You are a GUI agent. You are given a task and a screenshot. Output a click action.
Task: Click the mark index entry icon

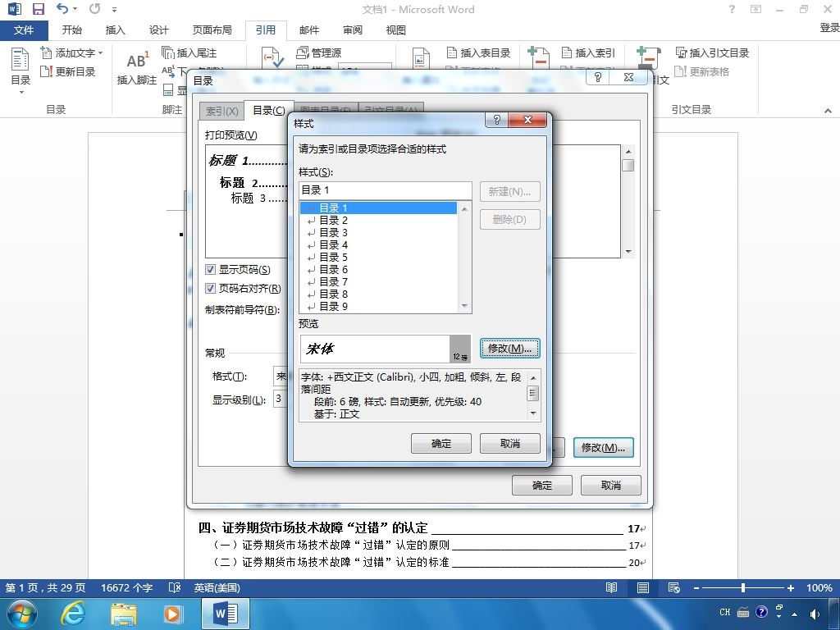[538, 57]
